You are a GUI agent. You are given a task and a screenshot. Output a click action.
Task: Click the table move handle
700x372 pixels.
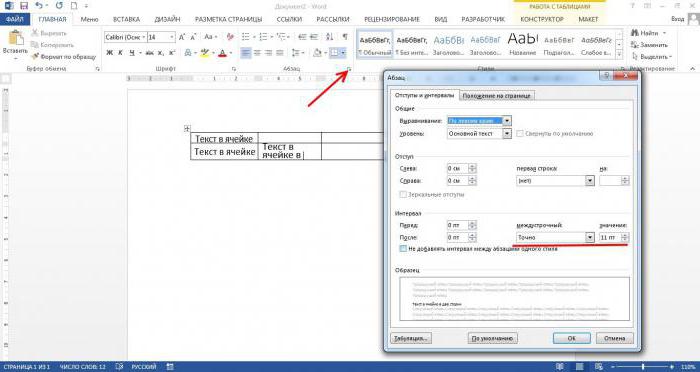tap(187, 129)
